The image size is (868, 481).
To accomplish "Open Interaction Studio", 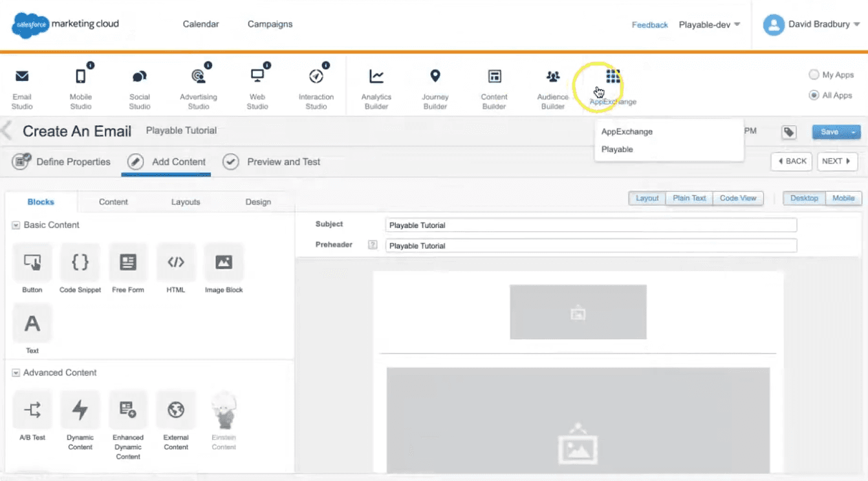I will [316, 88].
